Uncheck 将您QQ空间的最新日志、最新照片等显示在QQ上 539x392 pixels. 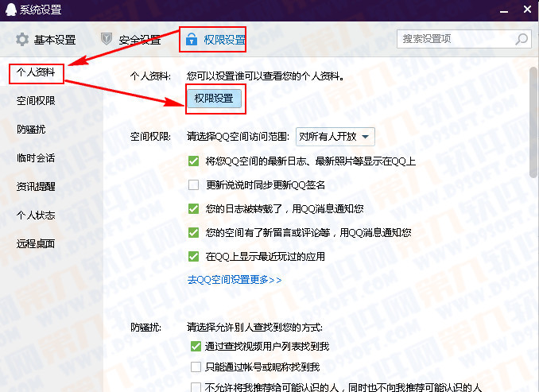[x=193, y=161]
